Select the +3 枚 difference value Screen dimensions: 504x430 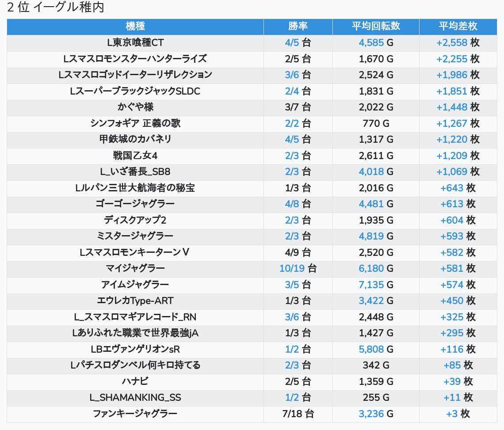pyautogui.click(x=458, y=414)
